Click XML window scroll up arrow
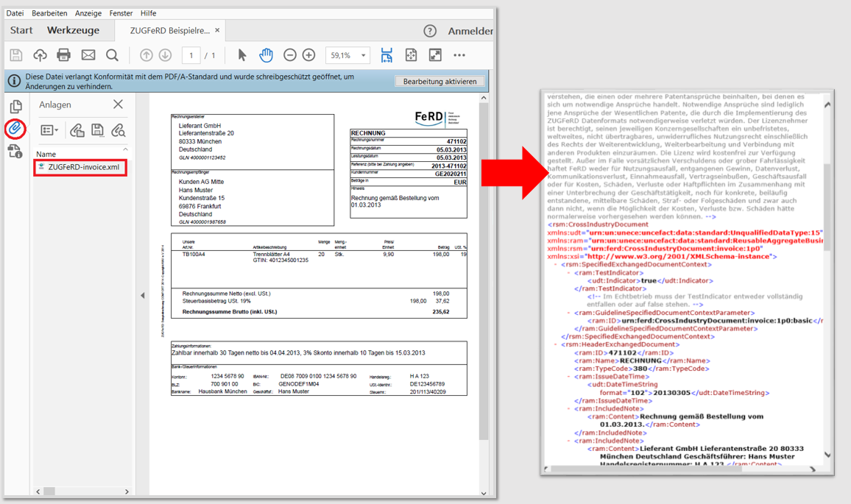This screenshot has width=851, height=504. (x=827, y=104)
